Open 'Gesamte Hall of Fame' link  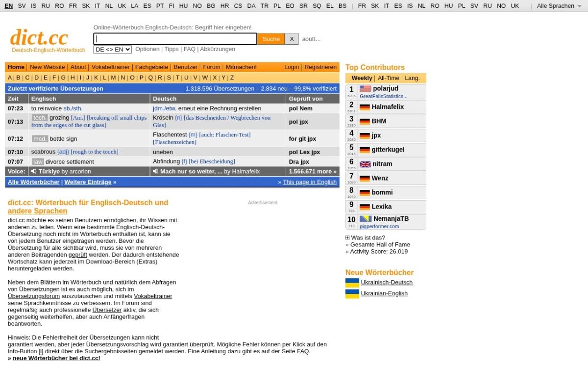[380, 244]
